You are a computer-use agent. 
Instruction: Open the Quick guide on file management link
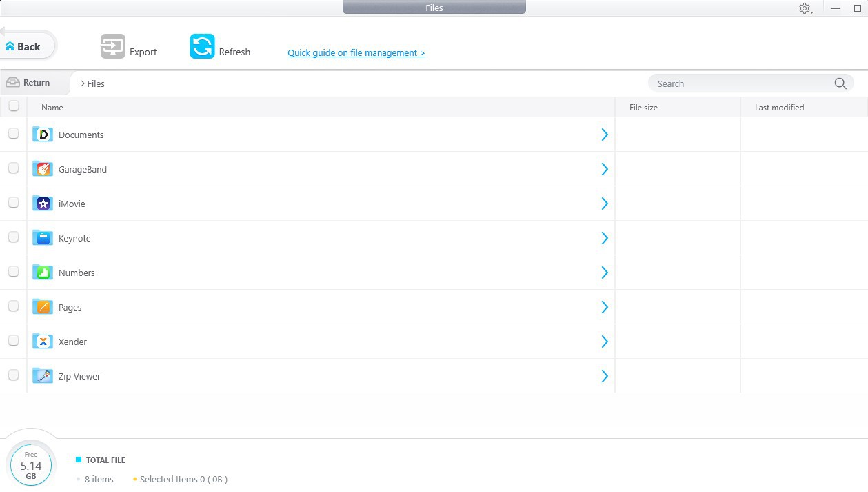click(x=356, y=52)
